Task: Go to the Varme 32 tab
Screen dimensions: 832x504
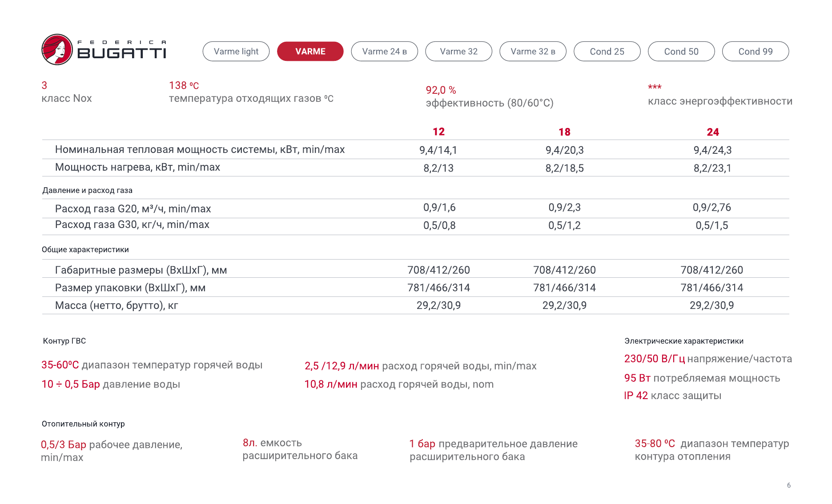Action: 459,52
